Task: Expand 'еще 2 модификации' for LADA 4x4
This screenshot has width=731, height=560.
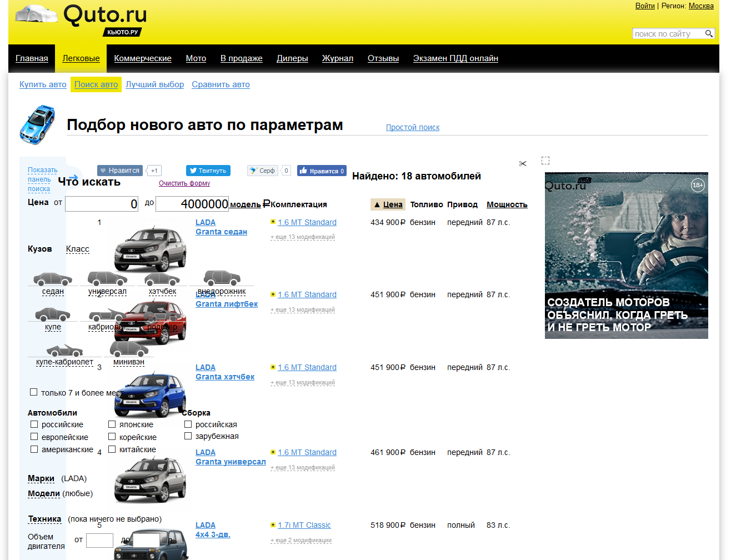Action: tap(301, 540)
